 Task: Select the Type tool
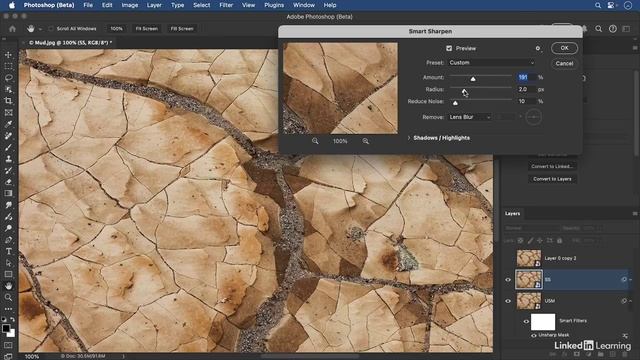pos(8,251)
